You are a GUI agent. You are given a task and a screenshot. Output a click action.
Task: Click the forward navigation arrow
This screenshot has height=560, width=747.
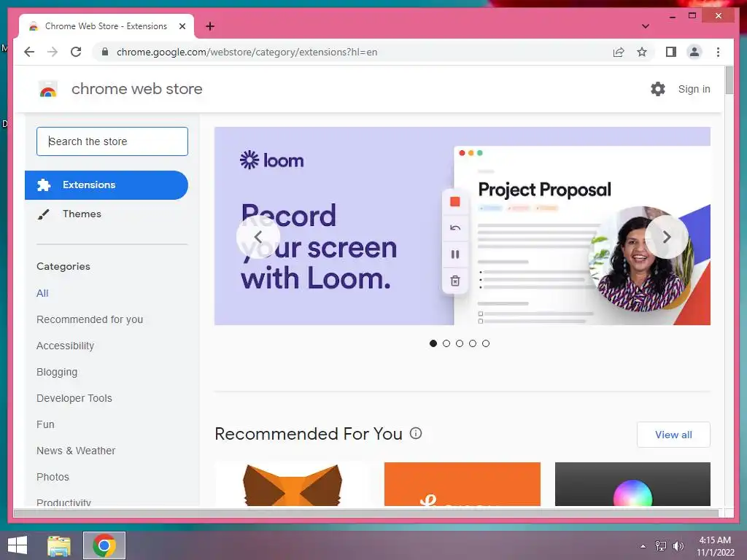click(53, 52)
